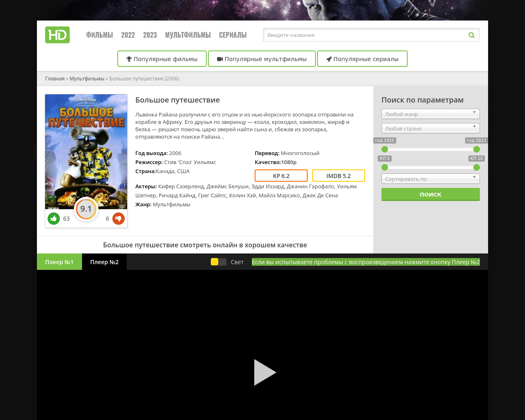The width and height of the screenshot is (525, 420).
Task: Open the Любой жанр dropdown
Action: (431, 114)
